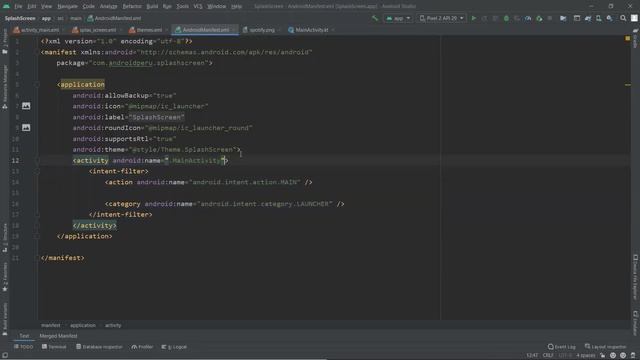Open the Profiler tool window
This screenshot has width=640, height=360.
tap(142, 347)
